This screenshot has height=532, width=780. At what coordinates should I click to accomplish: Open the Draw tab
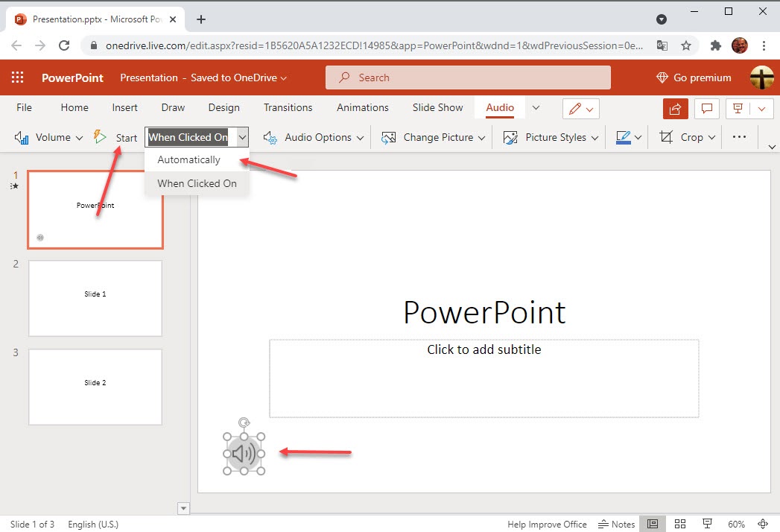(173, 107)
